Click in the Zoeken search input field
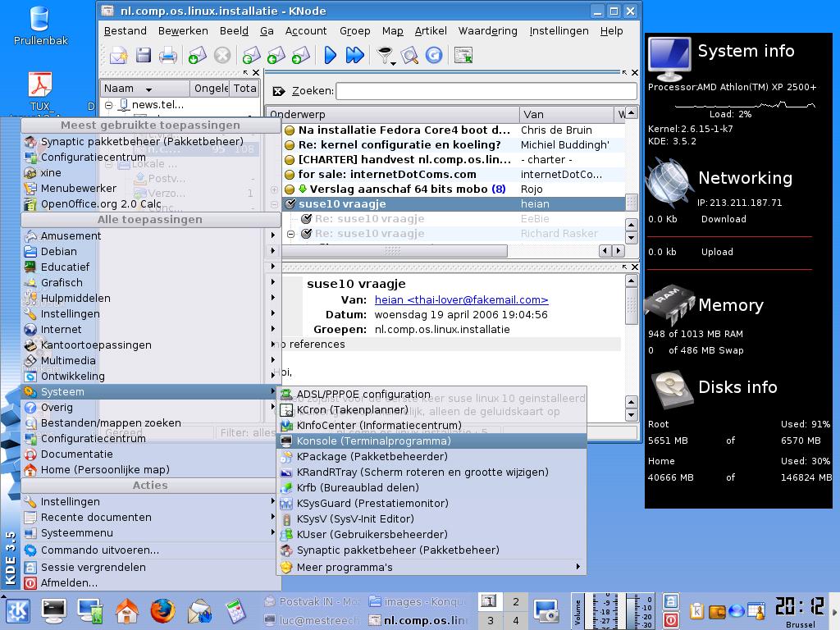The height and width of the screenshot is (630, 840). (x=486, y=91)
